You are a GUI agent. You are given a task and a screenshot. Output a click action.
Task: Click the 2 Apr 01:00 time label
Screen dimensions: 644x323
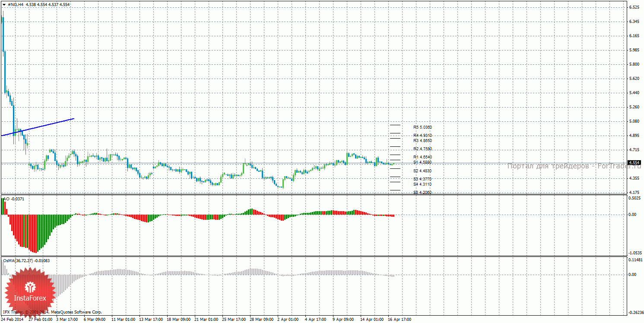[288, 320]
